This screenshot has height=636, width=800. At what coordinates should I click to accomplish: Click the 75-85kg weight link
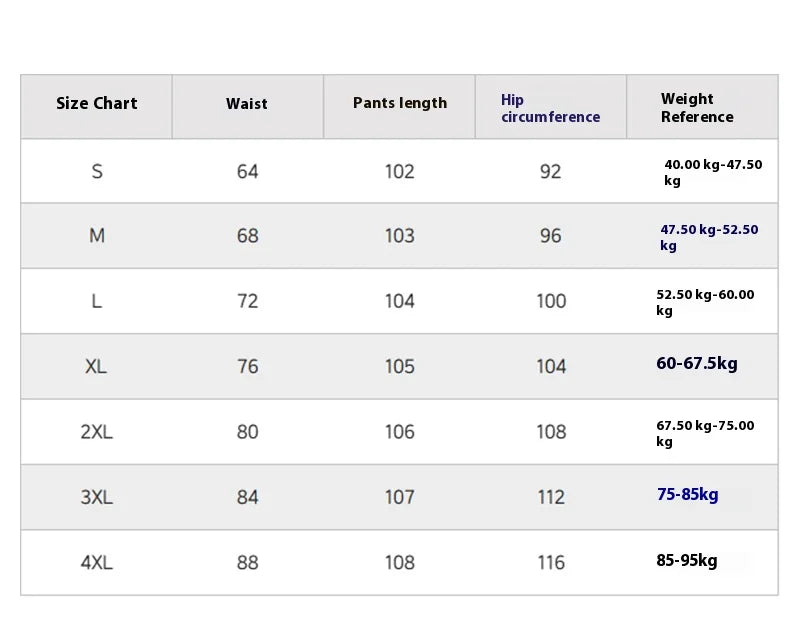tap(688, 494)
